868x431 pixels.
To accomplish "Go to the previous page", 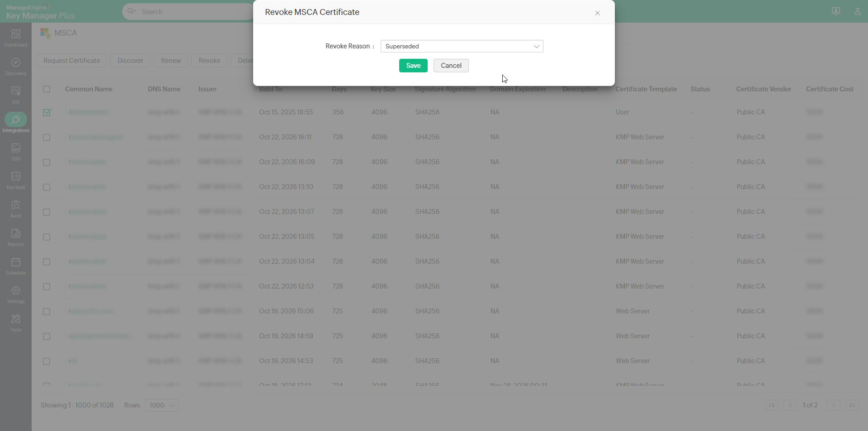I will (x=790, y=405).
